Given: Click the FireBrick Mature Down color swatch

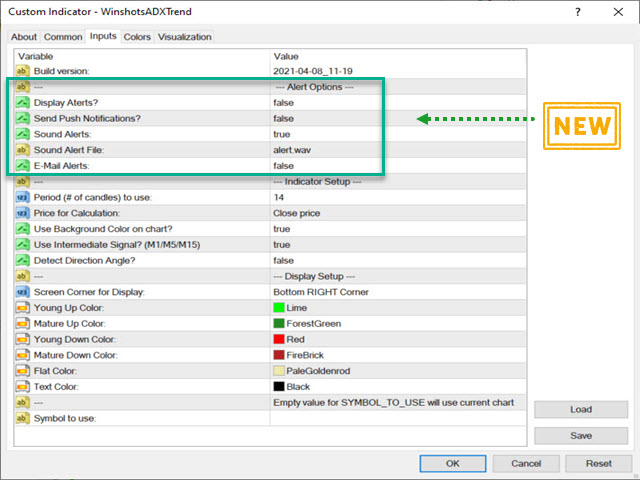Looking at the screenshot, I should [279, 355].
